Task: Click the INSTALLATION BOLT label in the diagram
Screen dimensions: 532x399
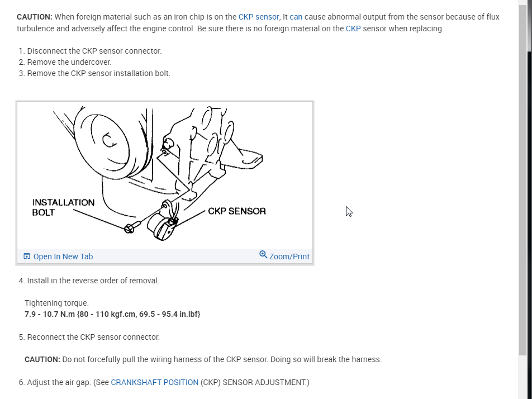Action: pos(63,207)
